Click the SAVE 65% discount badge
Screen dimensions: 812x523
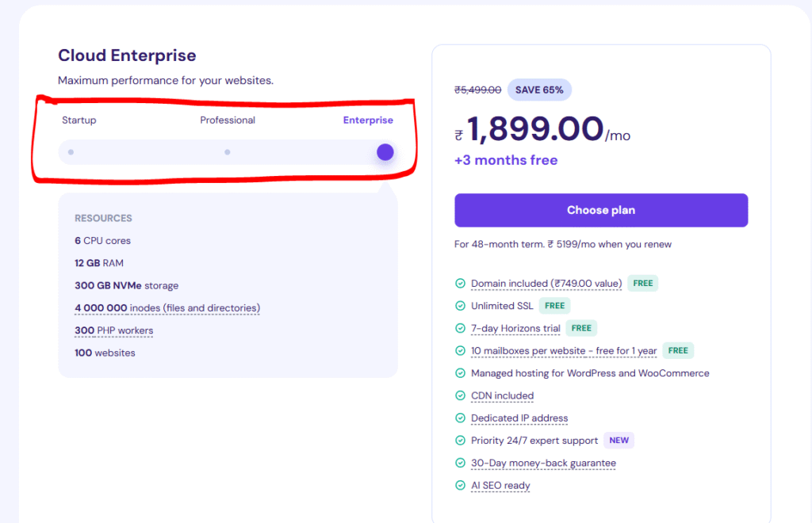coord(539,90)
